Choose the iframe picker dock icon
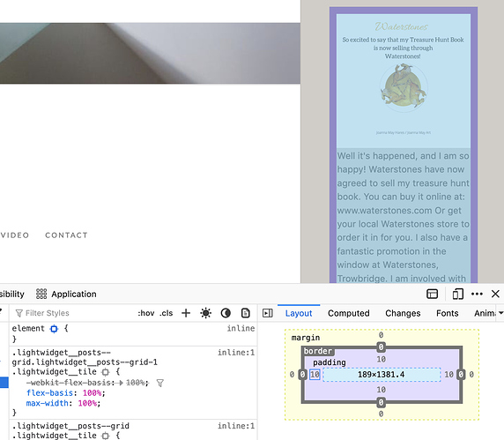This screenshot has width=504, height=440. pos(432,294)
